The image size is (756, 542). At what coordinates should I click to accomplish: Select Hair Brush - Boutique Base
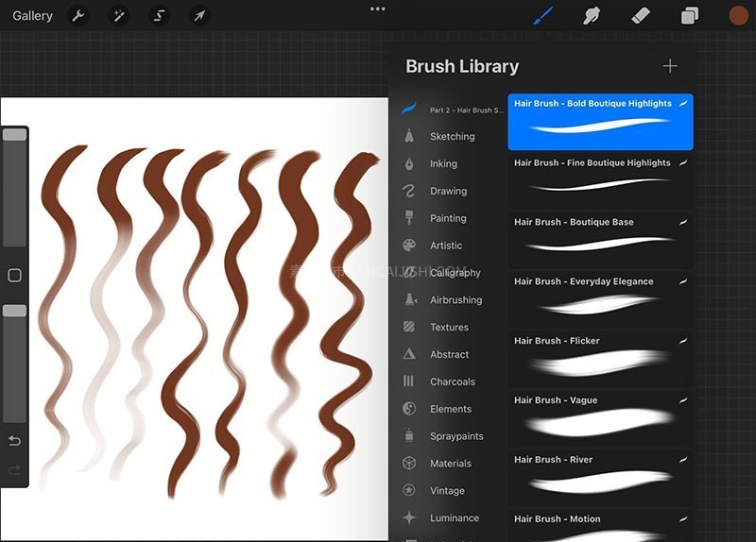tap(600, 241)
